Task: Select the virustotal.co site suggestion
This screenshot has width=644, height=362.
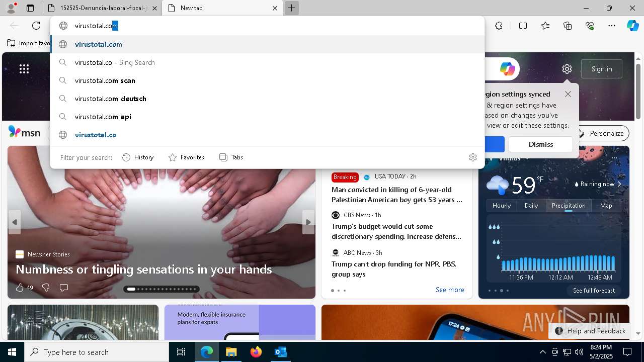Action: 268,135
